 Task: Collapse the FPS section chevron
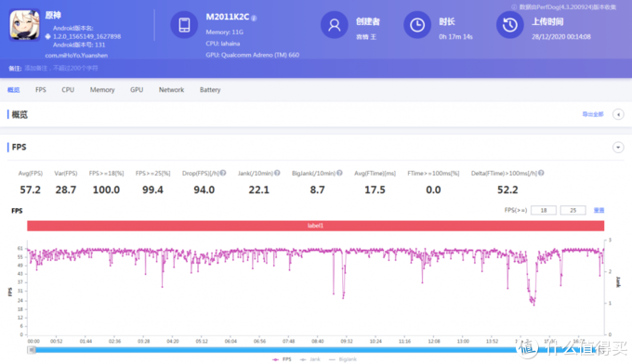pos(618,148)
